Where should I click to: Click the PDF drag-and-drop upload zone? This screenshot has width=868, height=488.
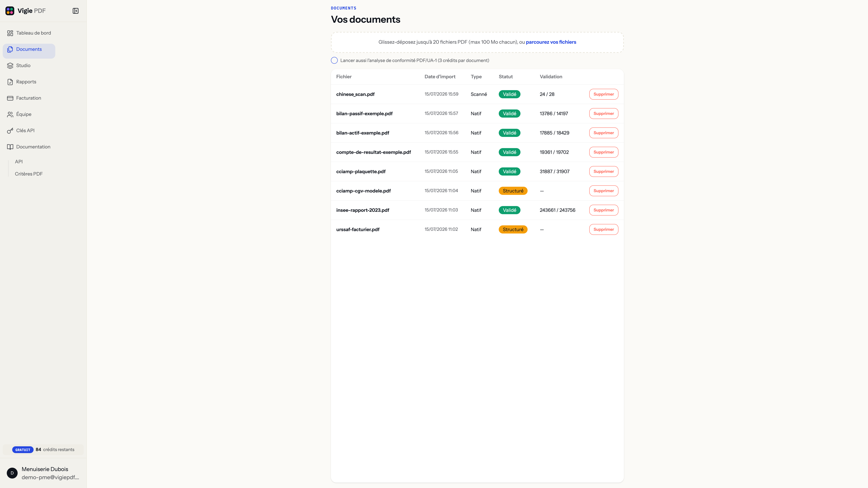click(x=477, y=42)
